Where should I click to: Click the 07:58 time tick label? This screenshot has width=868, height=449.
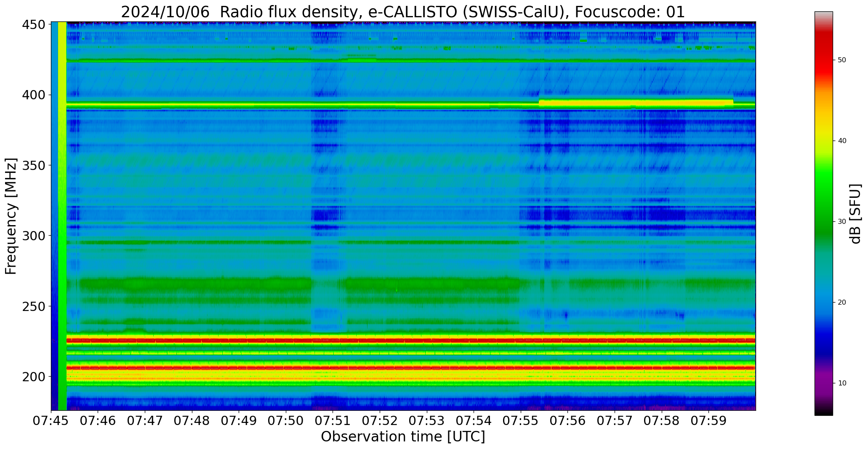click(x=662, y=421)
